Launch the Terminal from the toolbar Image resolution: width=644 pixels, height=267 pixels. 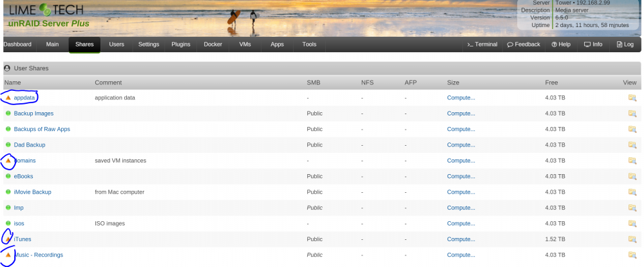pos(482,44)
